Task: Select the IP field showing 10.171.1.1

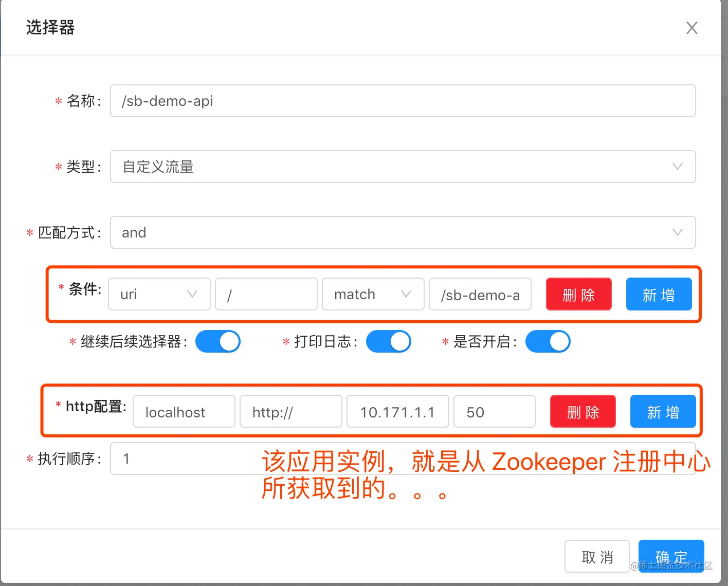Action: pos(397,411)
